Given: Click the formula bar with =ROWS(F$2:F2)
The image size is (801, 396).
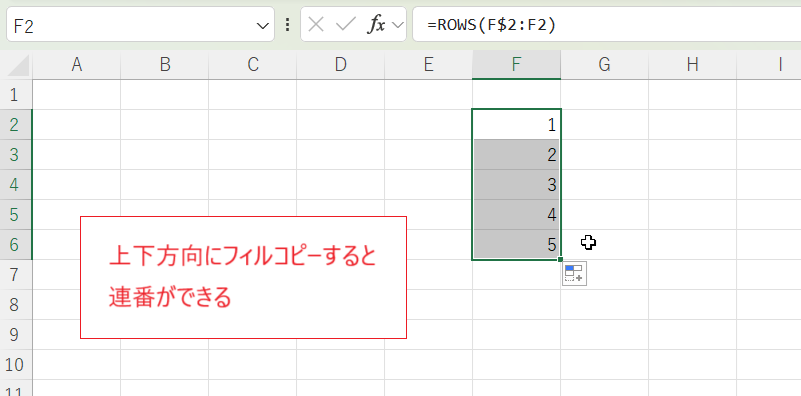Looking at the screenshot, I should coord(606,25).
